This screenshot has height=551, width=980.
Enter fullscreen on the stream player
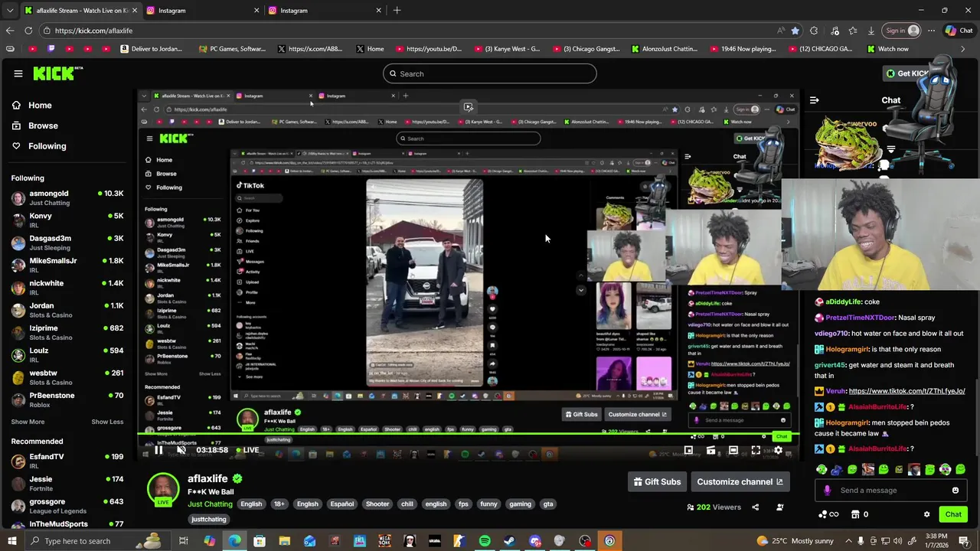pos(756,450)
